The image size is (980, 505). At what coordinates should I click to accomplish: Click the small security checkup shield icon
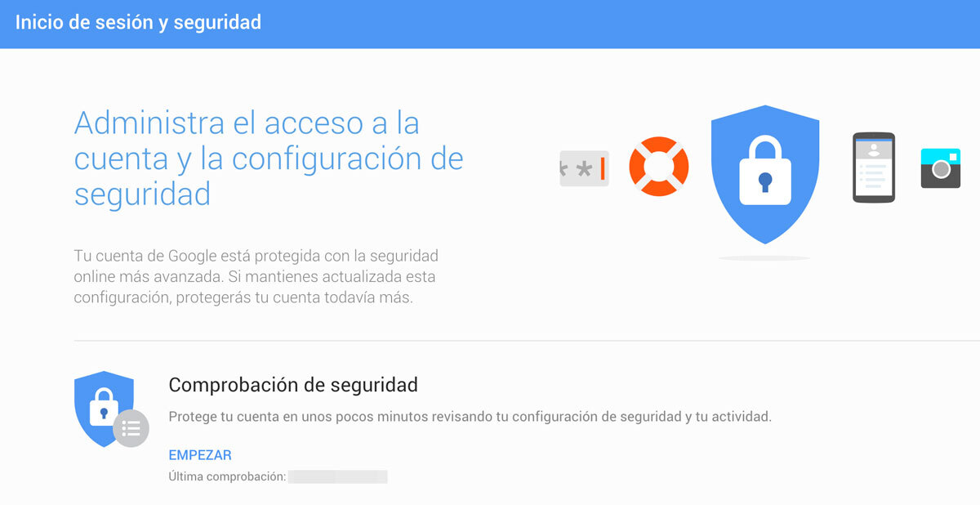coord(104,409)
